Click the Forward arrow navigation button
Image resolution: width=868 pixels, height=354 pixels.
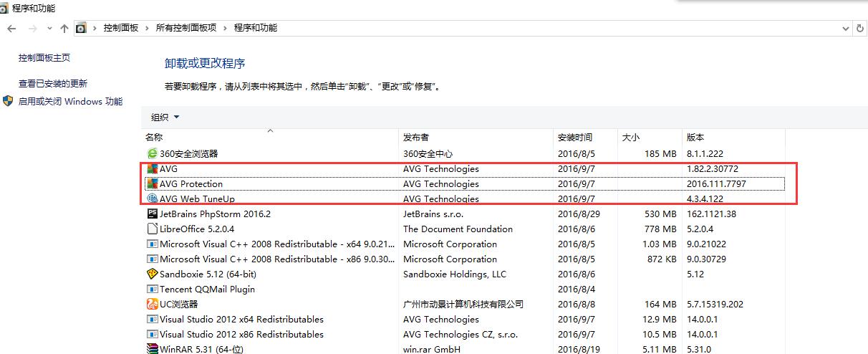click(x=32, y=28)
